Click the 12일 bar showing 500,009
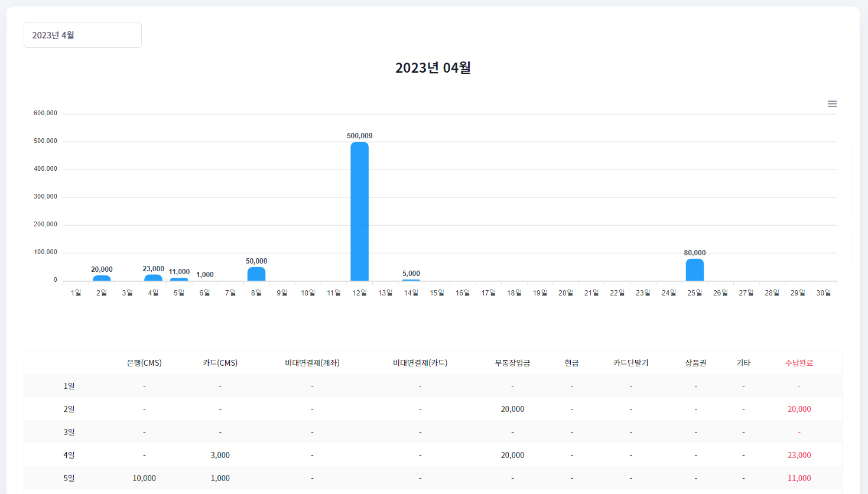868x494 pixels. tap(359, 212)
